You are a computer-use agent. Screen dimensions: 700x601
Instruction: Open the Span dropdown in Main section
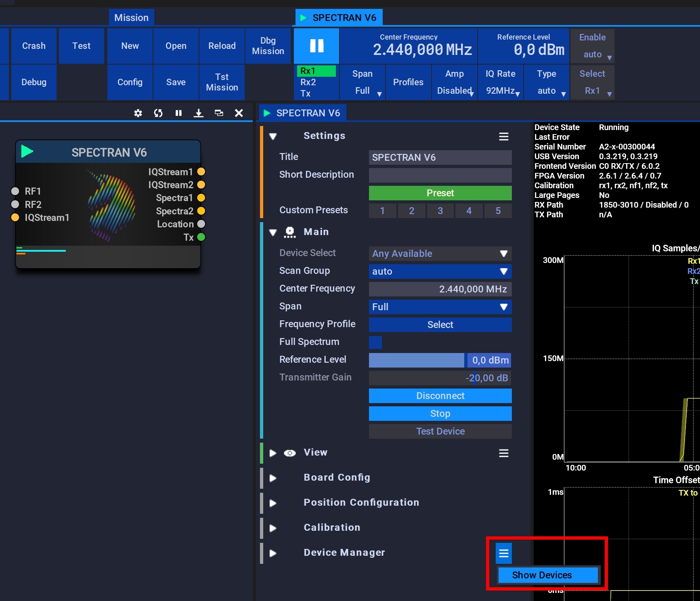[440, 307]
